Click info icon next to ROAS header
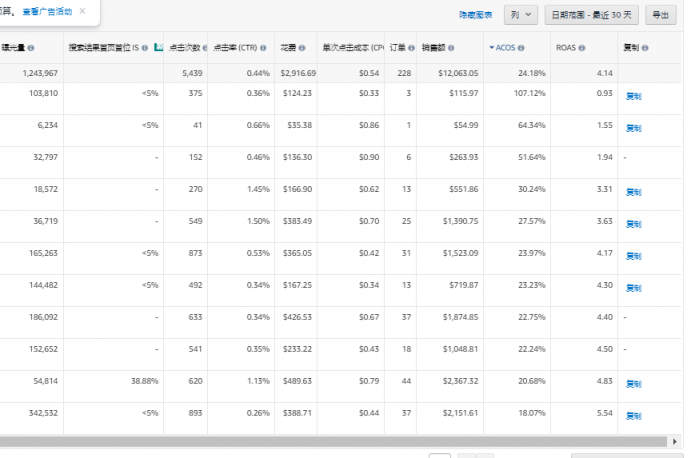 (x=582, y=48)
